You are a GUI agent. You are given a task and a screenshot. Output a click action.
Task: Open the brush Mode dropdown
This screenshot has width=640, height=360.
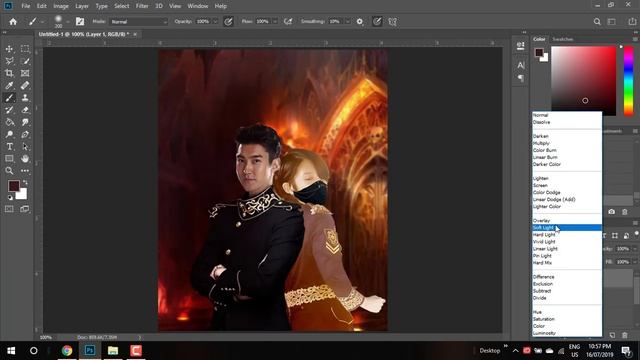pyautogui.click(x=139, y=22)
